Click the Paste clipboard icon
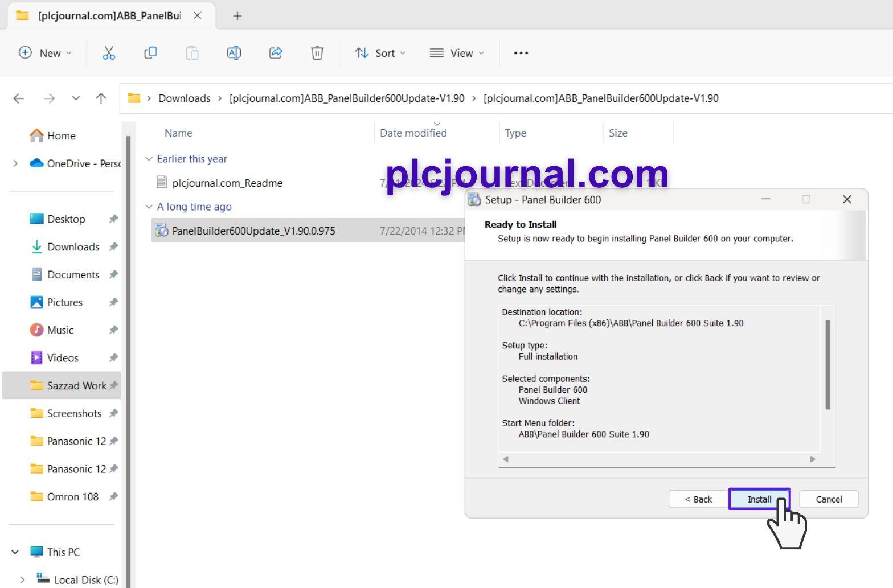Viewport: 893px width, 588px height. coord(192,53)
